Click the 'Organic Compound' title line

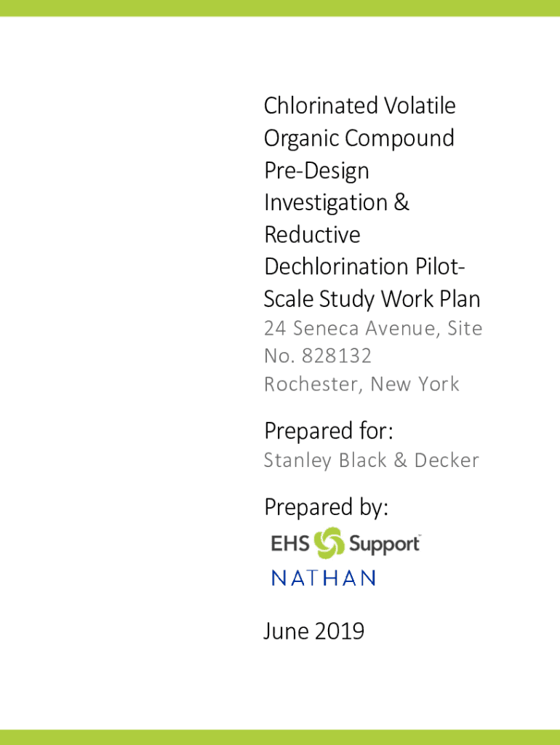[359, 138]
